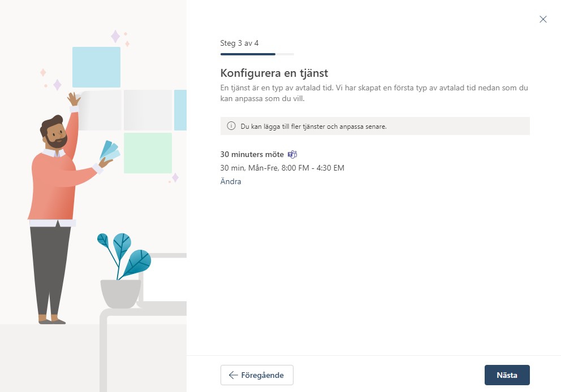Click the Konfigurera en tjänst heading

tap(274, 73)
